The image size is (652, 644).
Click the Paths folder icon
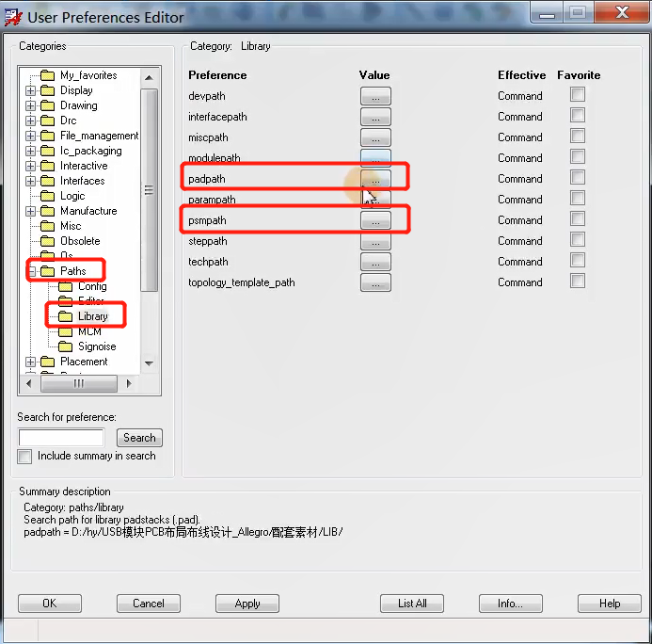(x=47, y=271)
